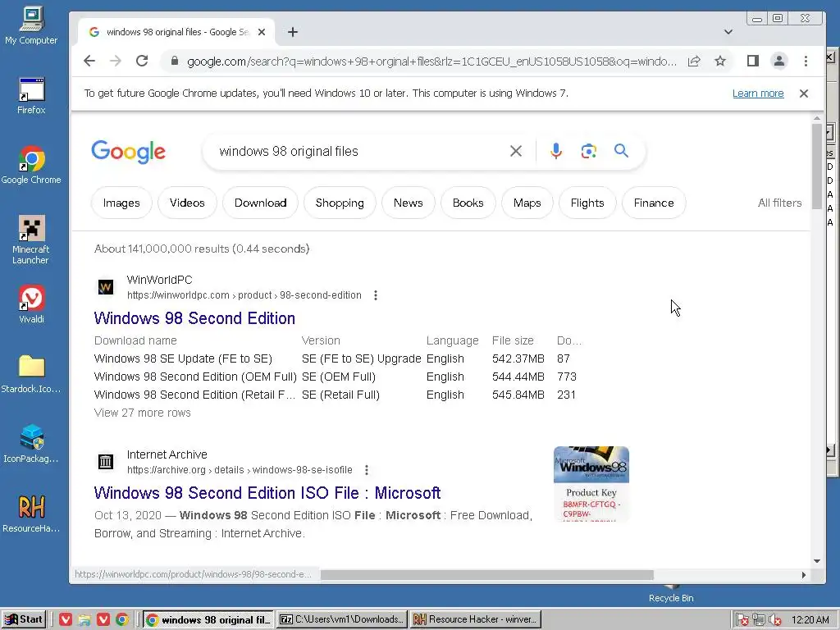Open Chrome profile avatar menu

point(779,61)
